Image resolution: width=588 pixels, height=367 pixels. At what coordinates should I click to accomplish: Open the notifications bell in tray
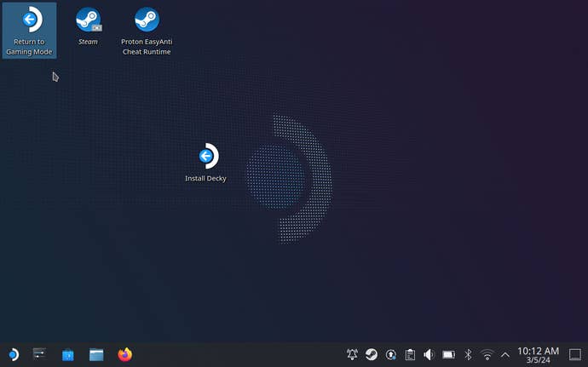pyautogui.click(x=352, y=354)
